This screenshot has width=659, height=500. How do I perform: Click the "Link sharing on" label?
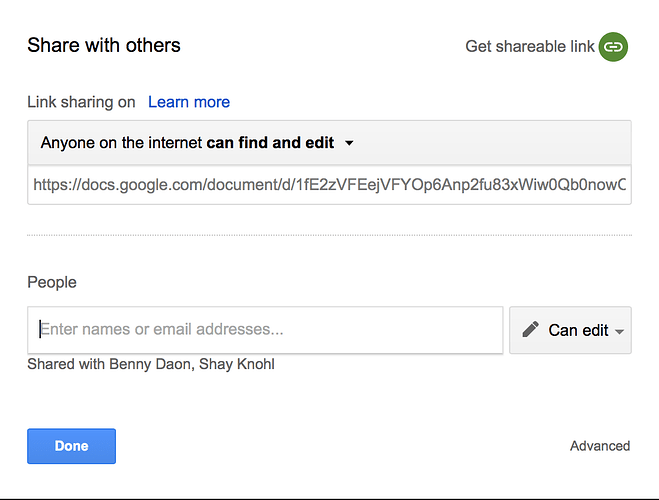click(x=81, y=102)
